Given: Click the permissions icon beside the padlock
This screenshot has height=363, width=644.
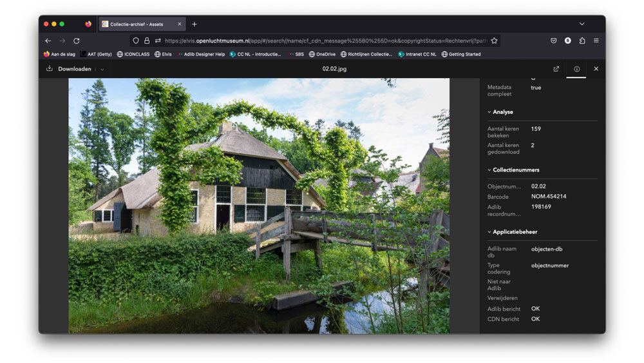Looking at the screenshot, I should point(158,41).
